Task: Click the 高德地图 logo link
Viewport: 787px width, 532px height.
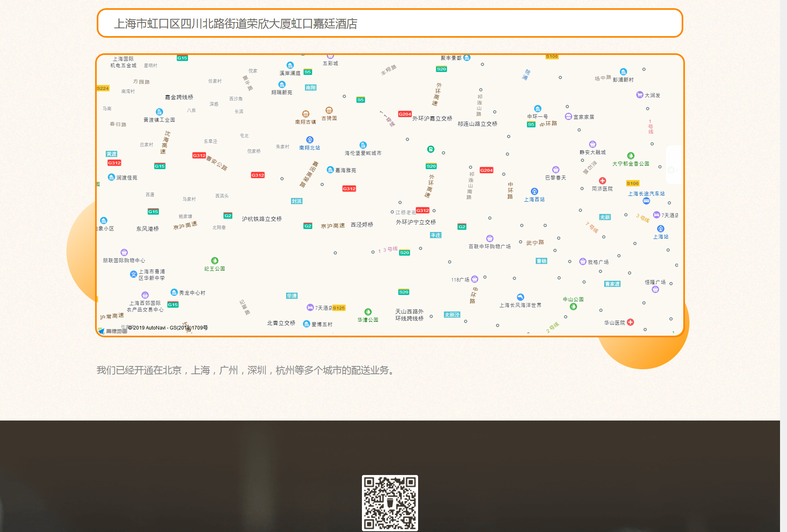Action: click(113, 330)
